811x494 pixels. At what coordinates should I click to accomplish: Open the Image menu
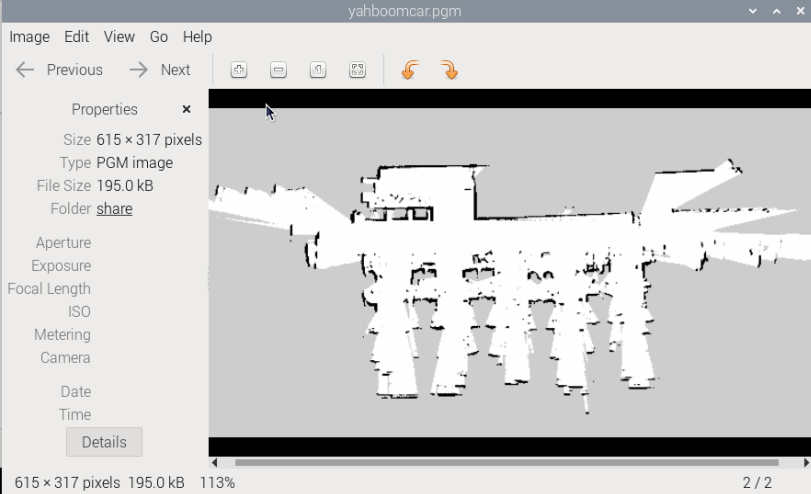pos(29,37)
